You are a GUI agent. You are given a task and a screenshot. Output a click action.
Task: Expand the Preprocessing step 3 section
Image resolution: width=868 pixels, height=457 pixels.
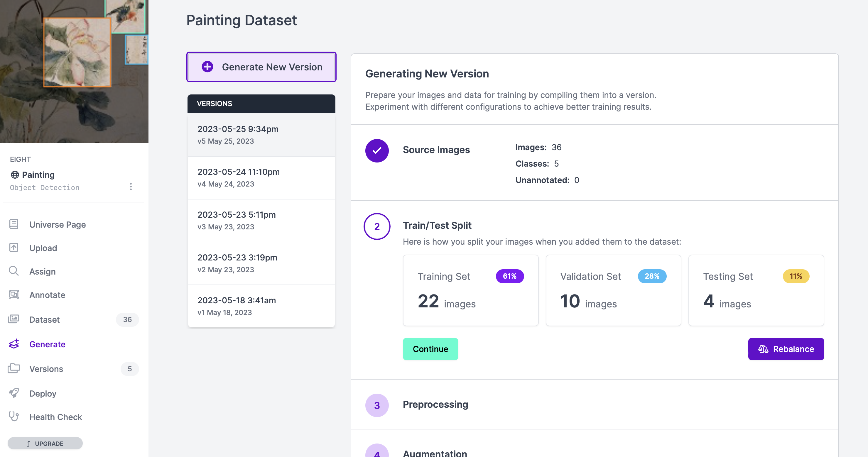(x=435, y=404)
